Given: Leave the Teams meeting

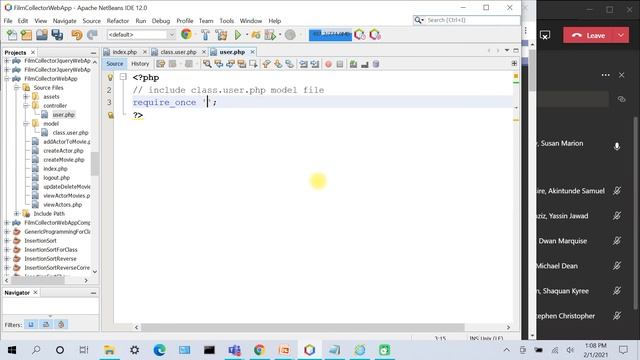Looking at the screenshot, I should coord(589,36).
